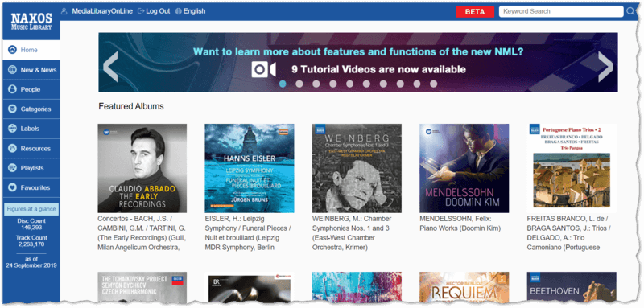Select the third banner carousel dot
This screenshot has width=644, height=308.
click(x=316, y=84)
